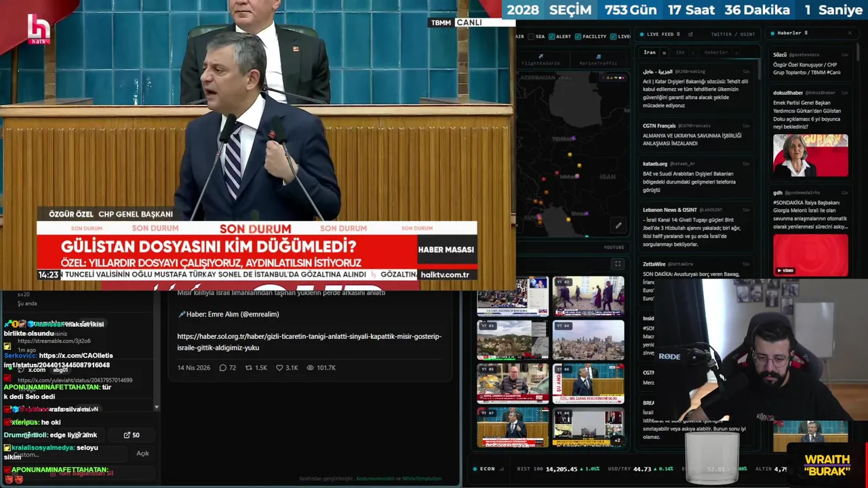The image size is (868, 488).
Task: Open the İran tab menu icon
Action: (x=664, y=52)
